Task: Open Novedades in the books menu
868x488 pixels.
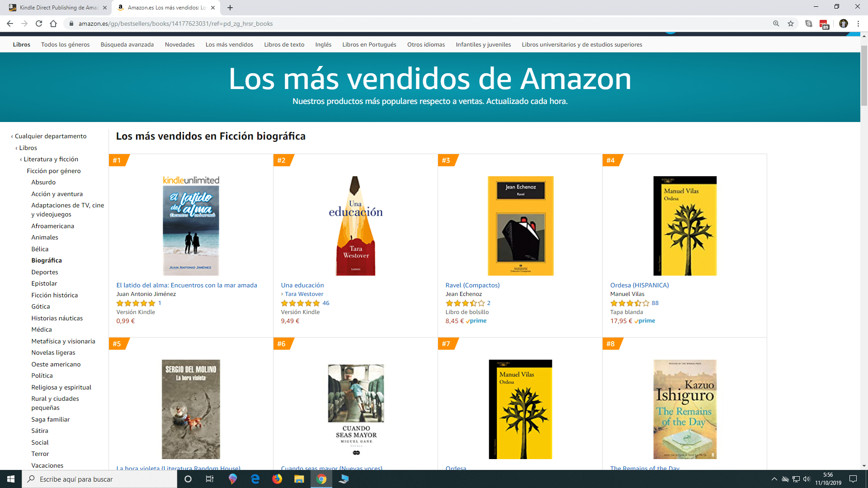Action: [180, 44]
